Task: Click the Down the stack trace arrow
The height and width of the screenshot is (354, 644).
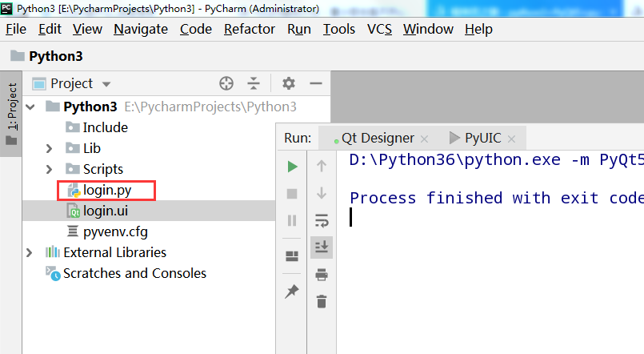Action: point(322,193)
